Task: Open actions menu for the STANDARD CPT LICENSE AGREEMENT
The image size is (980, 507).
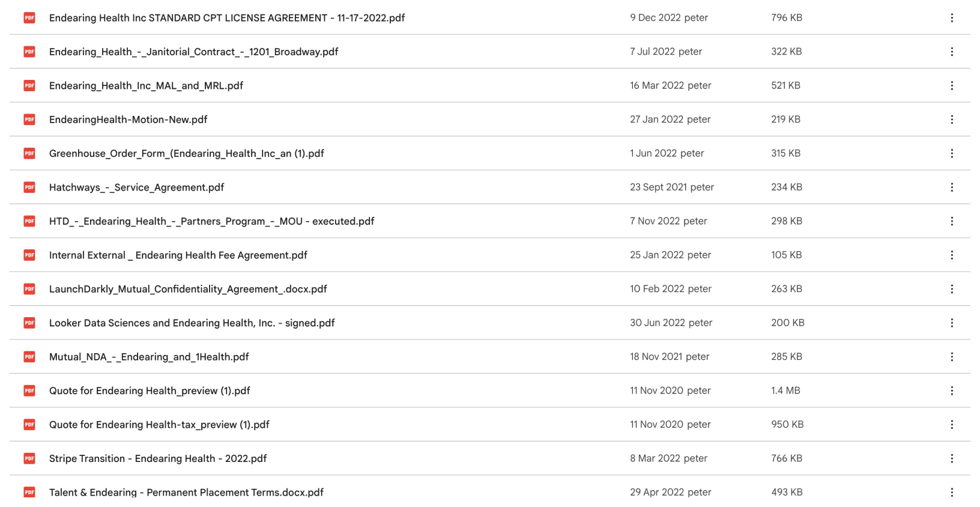Action: click(x=952, y=18)
